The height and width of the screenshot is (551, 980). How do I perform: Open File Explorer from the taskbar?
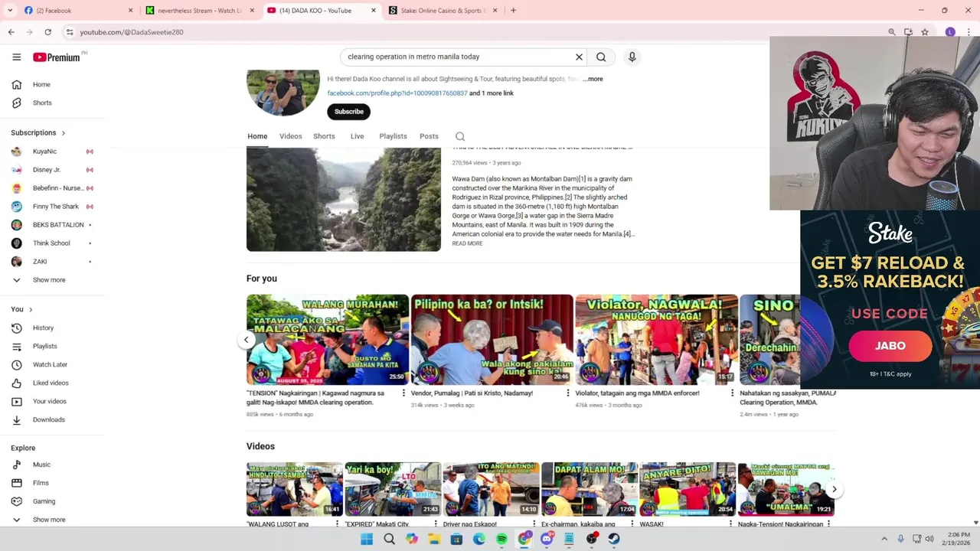point(434,539)
